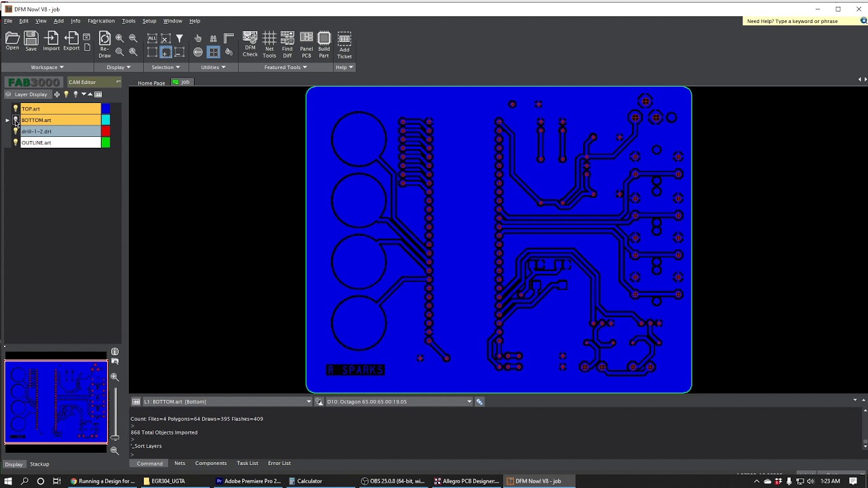Switch to the Stackup tab

pos(39,464)
